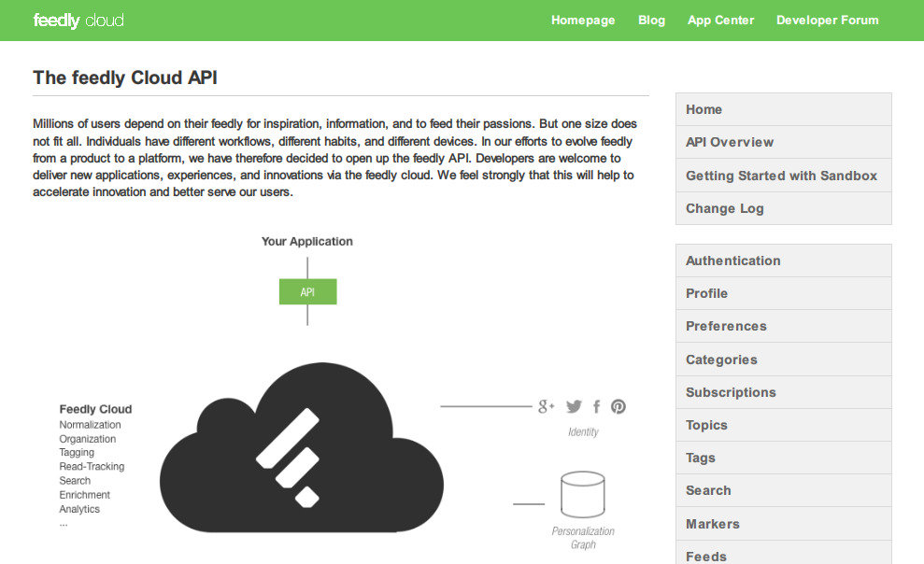Click the Google Plus identity icon
924x564 pixels.
tap(547, 406)
